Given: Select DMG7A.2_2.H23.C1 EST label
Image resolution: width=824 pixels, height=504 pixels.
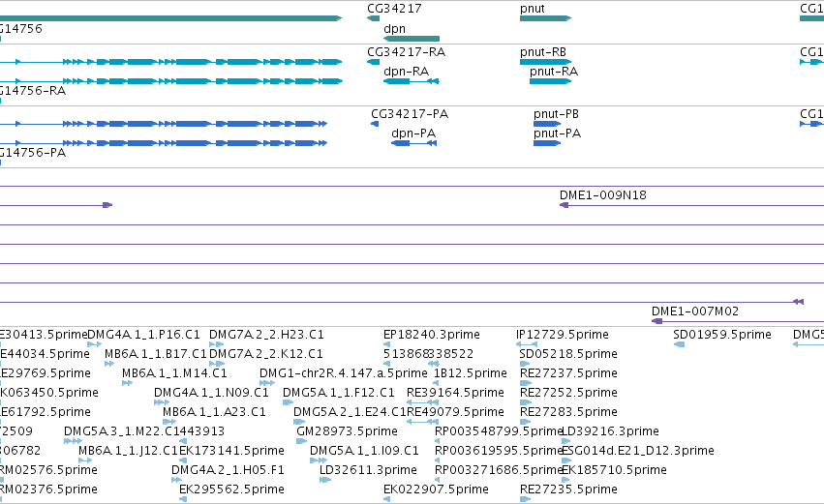Looking at the screenshot, I should tap(266, 335).
